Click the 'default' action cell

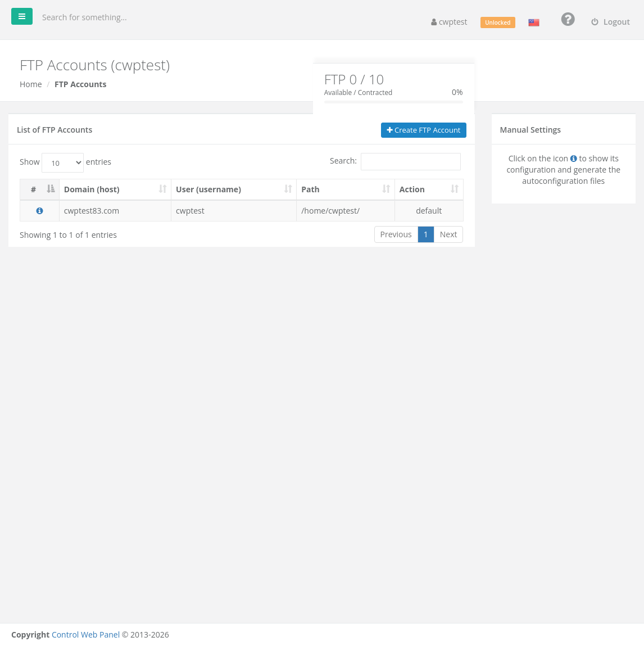[x=429, y=211]
